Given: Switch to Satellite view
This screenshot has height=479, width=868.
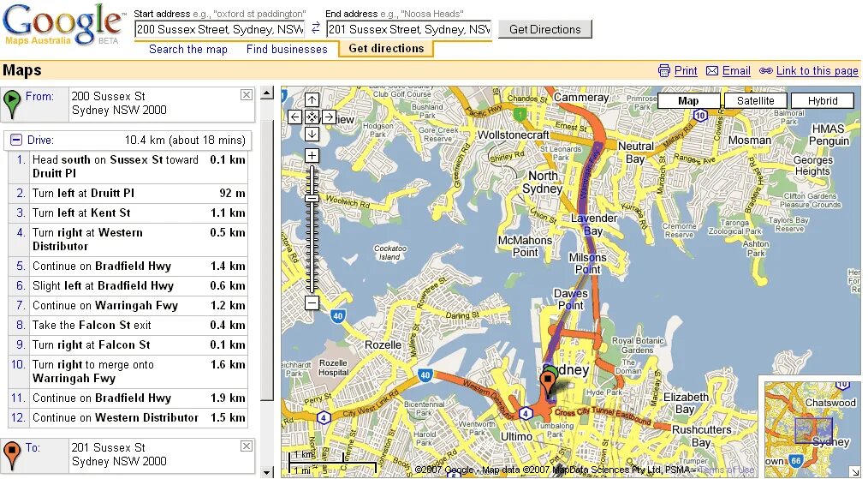Looking at the screenshot, I should point(755,101).
